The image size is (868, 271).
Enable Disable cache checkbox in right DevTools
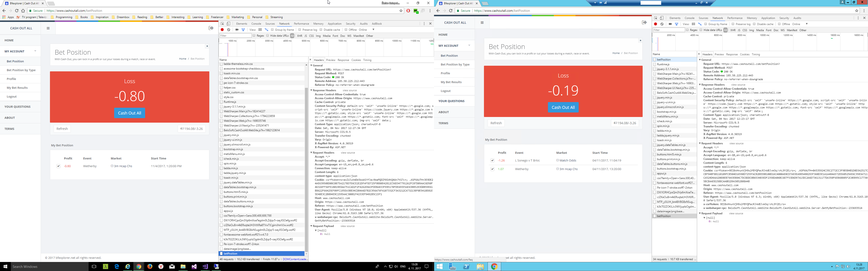point(754,24)
